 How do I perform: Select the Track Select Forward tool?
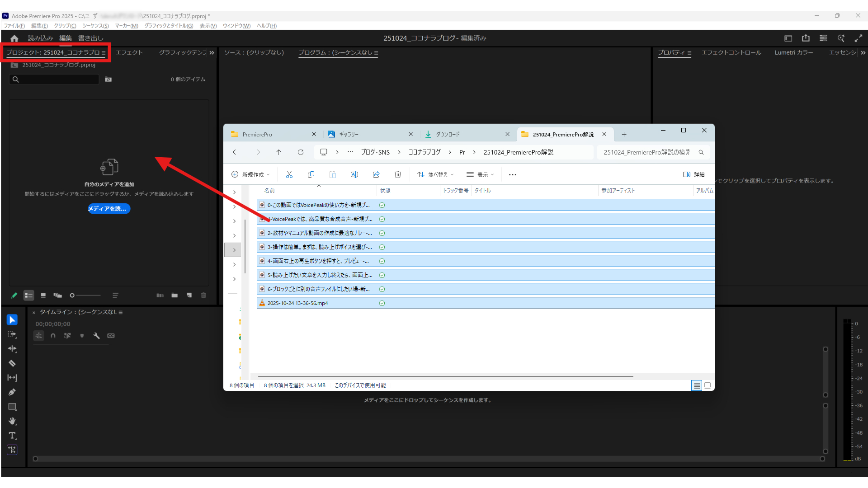(12, 335)
